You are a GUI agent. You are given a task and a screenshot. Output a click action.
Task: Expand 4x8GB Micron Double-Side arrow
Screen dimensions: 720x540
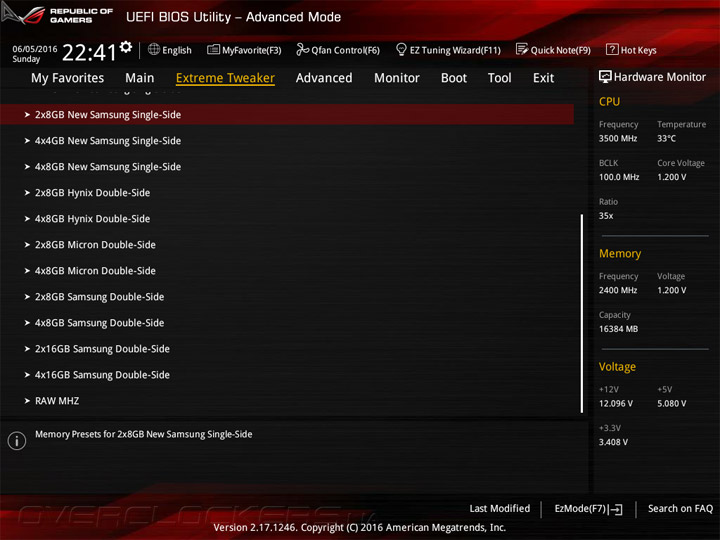pyautogui.click(x=27, y=271)
